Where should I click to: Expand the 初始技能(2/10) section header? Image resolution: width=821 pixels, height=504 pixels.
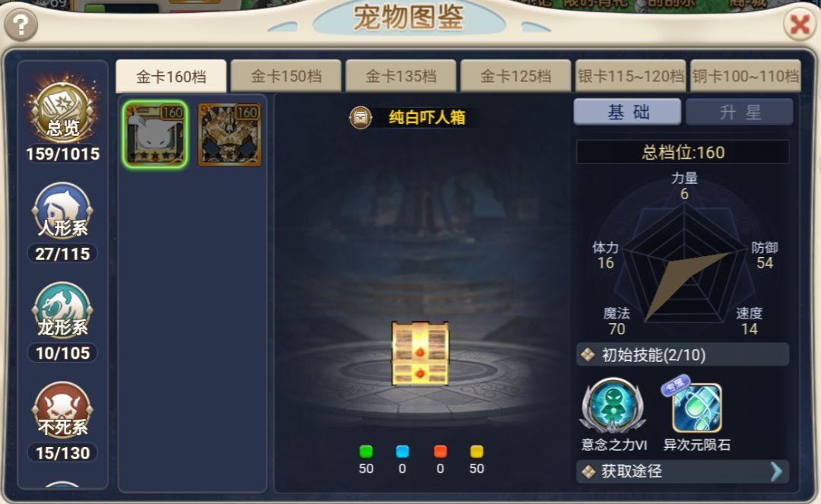(683, 355)
